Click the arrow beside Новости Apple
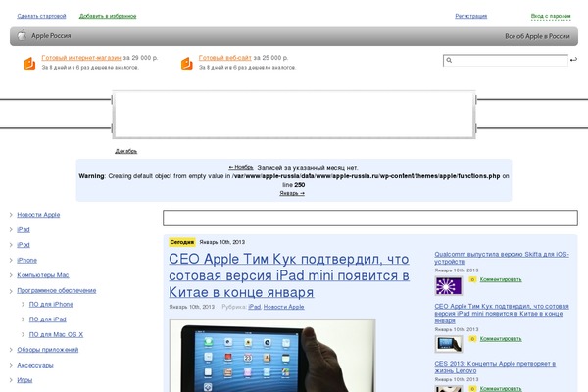Viewport: 588px width, 392px height. tap(11, 215)
